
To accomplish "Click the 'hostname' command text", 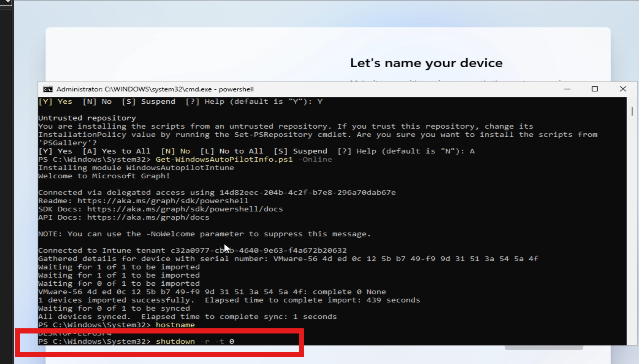I will (175, 325).
